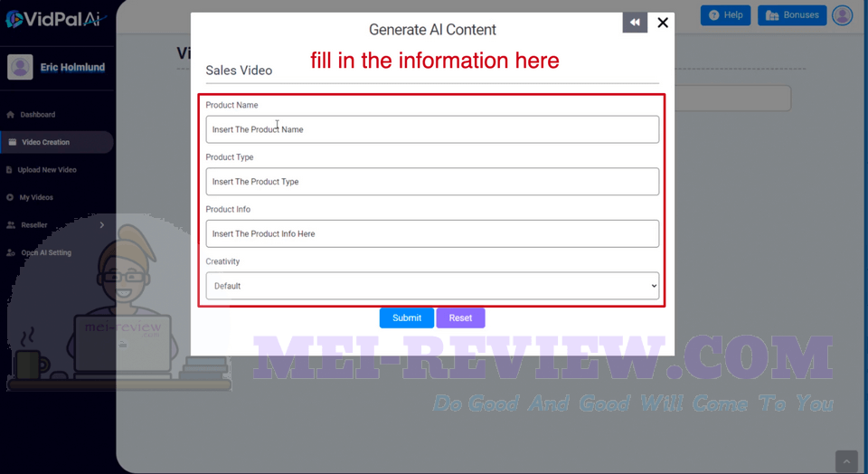The image size is (868, 474).
Task: Click the Bonuses gift icon
Action: 771,15
